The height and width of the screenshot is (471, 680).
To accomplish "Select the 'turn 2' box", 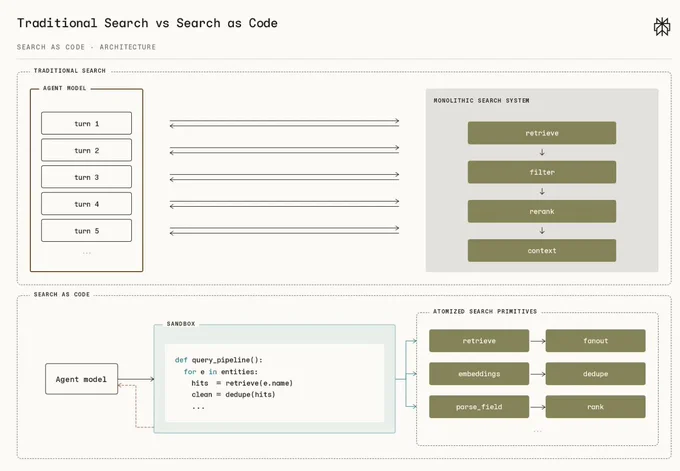I will coord(86,150).
